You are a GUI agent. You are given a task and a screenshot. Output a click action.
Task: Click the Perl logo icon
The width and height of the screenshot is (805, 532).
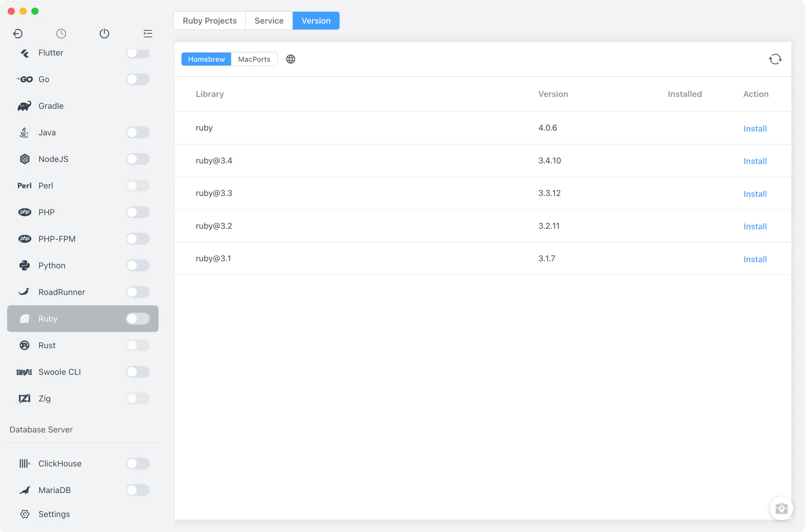point(24,185)
